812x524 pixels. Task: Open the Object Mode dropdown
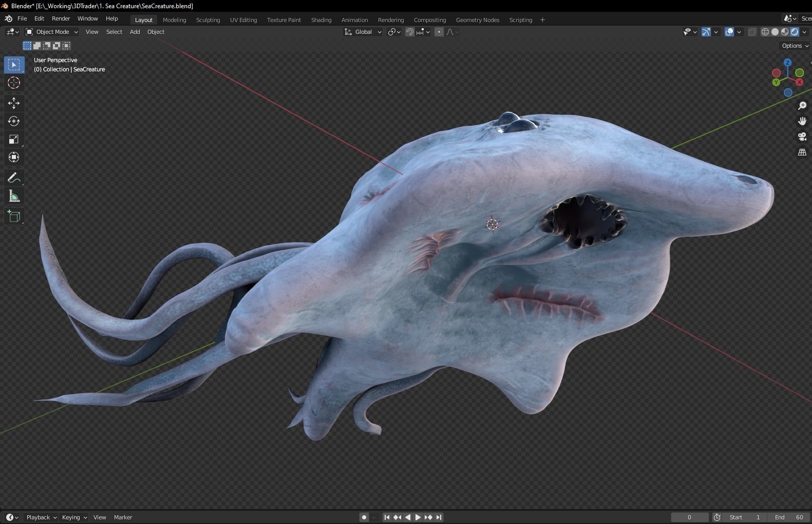point(52,32)
